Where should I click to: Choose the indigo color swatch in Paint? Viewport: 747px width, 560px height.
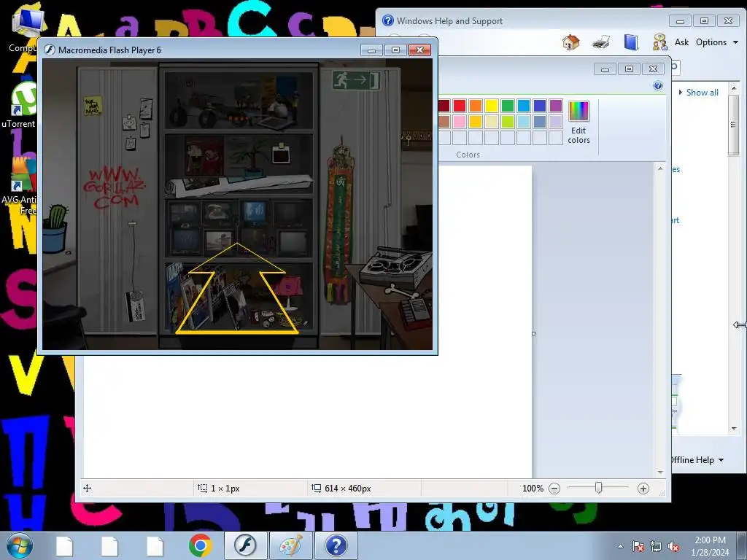point(540,105)
